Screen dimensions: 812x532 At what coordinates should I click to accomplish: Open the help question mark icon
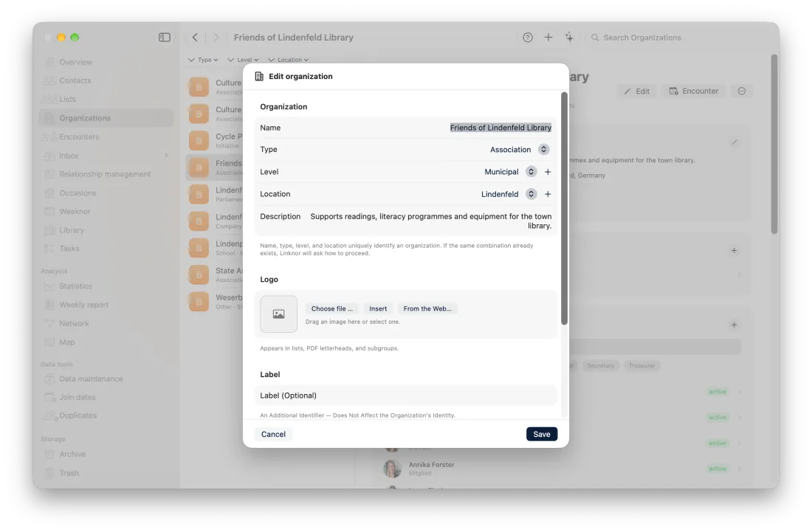[x=527, y=37]
